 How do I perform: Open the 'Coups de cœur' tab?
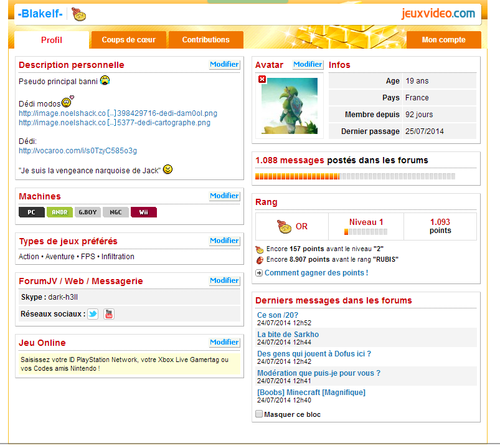[129, 40]
